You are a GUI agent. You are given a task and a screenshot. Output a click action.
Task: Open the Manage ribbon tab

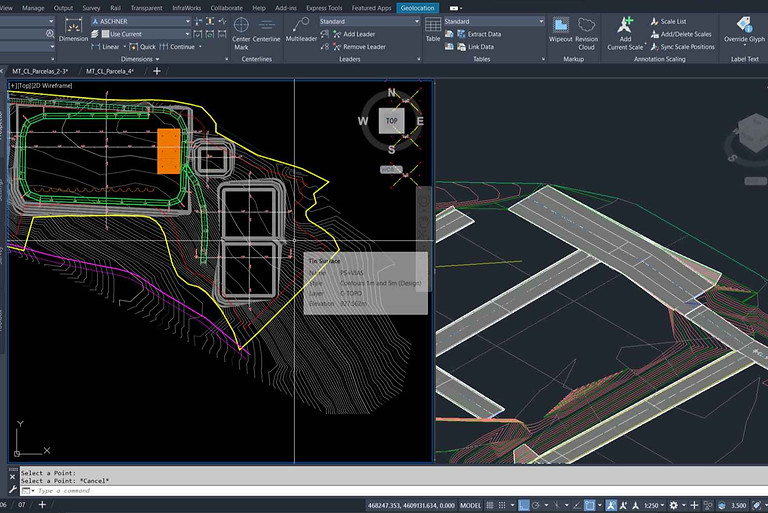pyautogui.click(x=33, y=8)
